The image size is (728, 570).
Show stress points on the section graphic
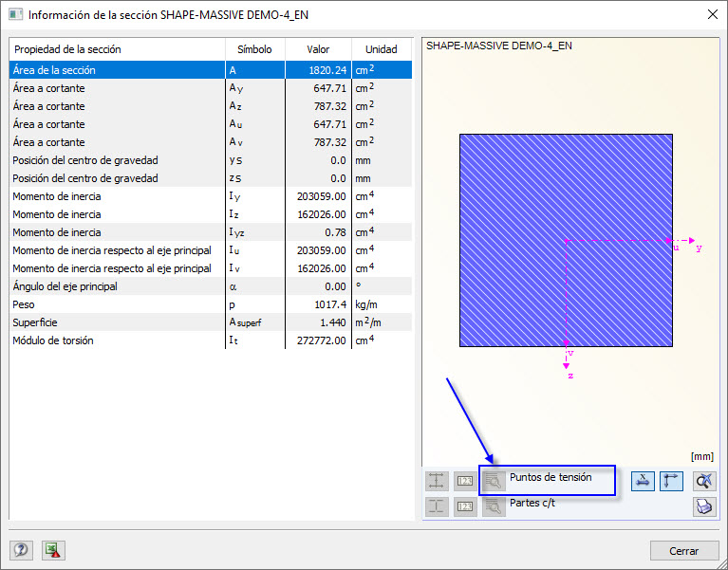point(437,481)
